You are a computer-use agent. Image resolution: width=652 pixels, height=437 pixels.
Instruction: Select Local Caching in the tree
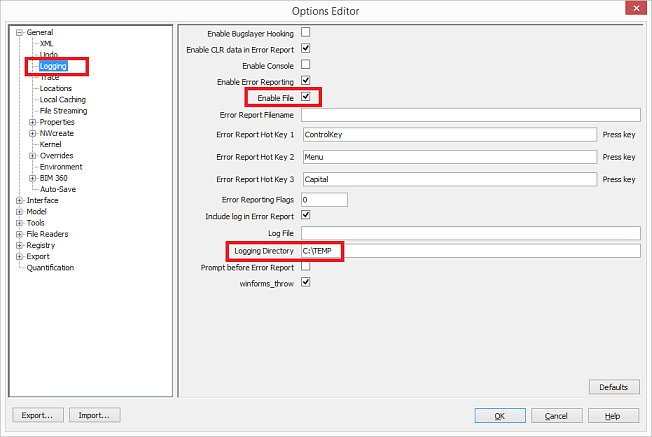pos(62,100)
